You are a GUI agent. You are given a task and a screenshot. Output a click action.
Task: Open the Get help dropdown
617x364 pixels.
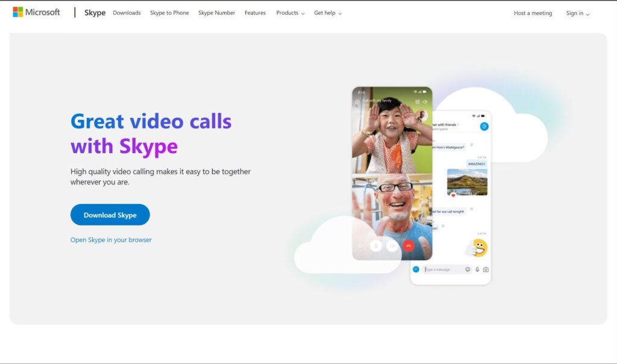tap(328, 13)
